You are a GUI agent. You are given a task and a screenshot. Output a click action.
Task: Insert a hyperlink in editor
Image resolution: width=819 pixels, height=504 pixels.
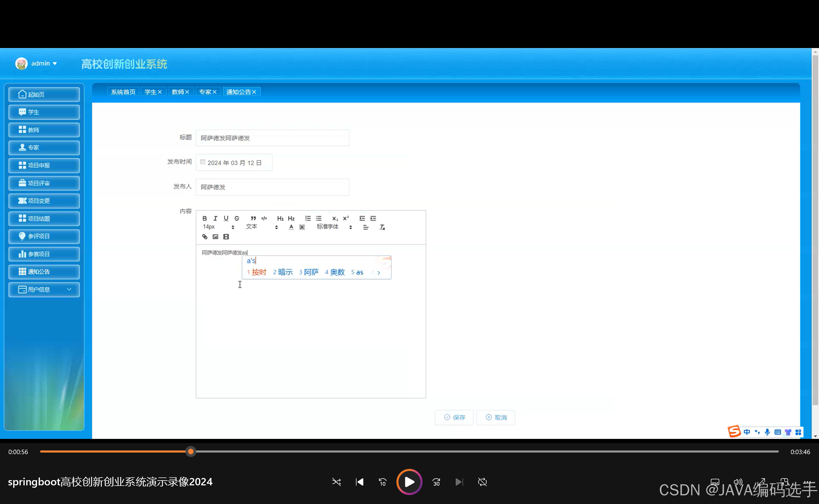point(205,237)
